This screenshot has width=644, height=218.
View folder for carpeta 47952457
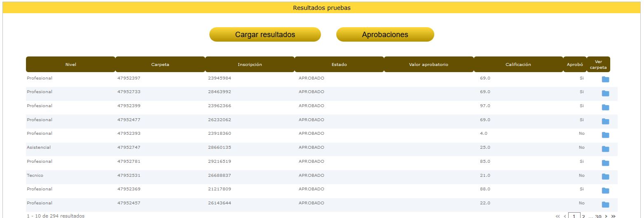point(605,205)
